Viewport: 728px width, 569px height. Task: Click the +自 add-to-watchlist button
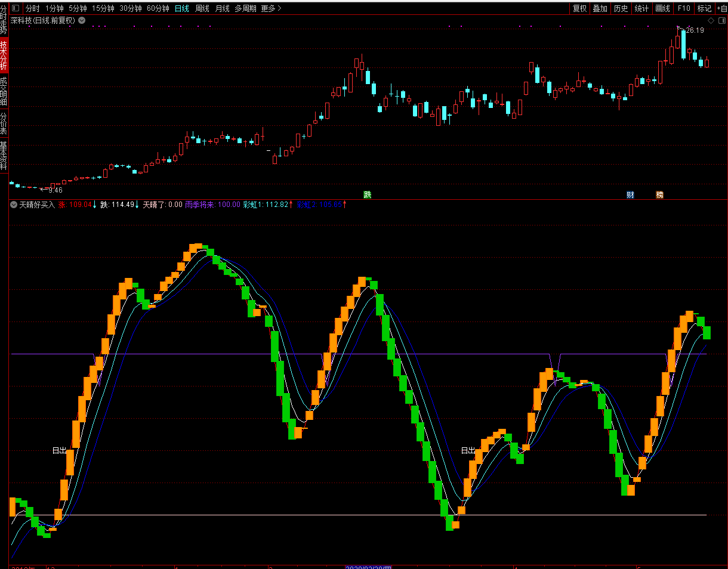(721, 8)
